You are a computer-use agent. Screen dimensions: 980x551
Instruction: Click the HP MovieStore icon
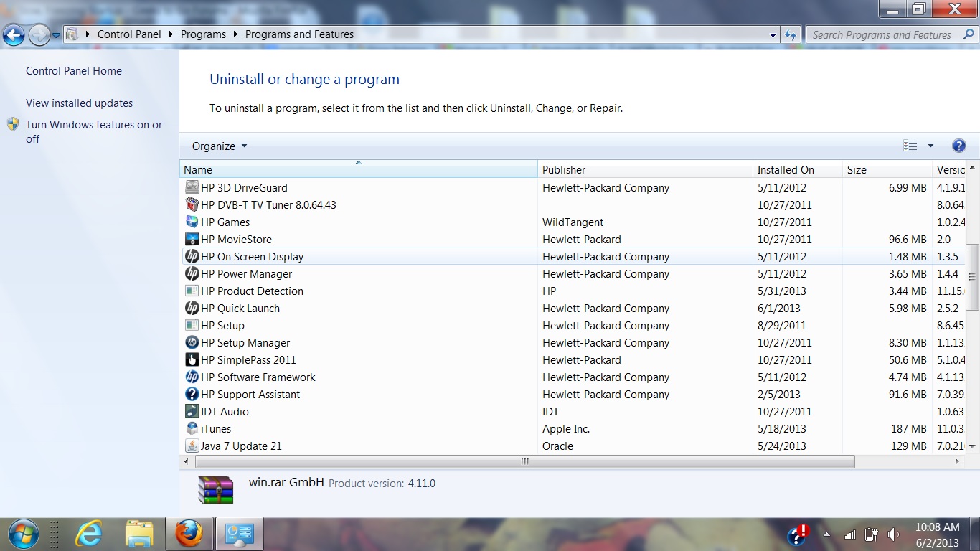[x=192, y=239]
